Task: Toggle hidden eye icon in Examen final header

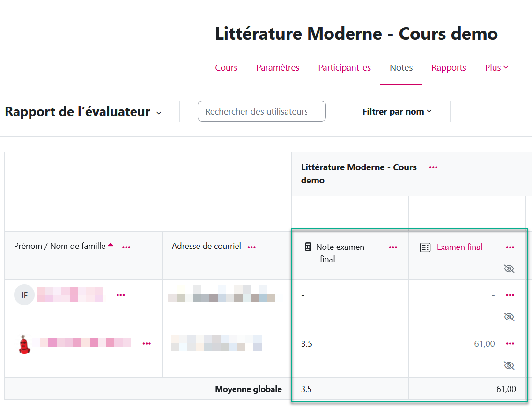Action: click(509, 269)
